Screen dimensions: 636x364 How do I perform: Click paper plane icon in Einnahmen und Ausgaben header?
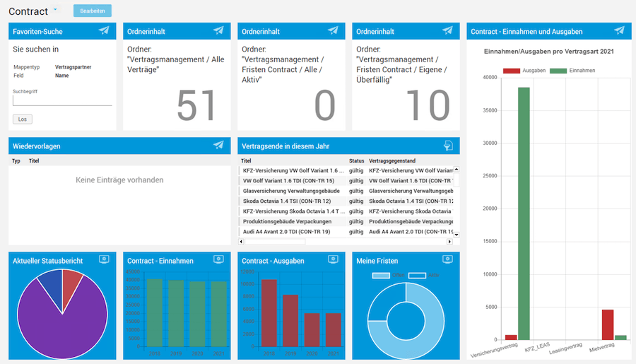click(x=619, y=30)
